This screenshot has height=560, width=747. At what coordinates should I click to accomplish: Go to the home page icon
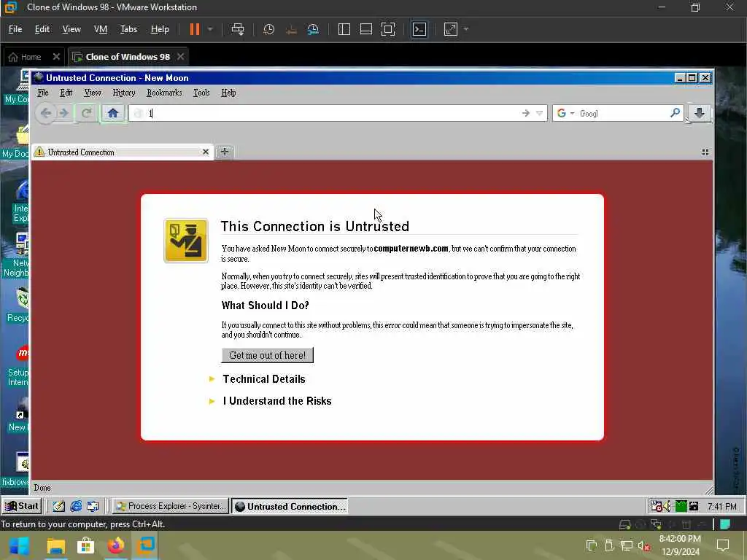113,113
